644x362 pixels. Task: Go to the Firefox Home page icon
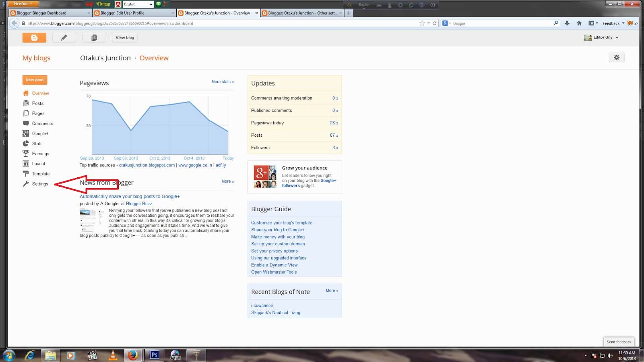tap(579, 23)
